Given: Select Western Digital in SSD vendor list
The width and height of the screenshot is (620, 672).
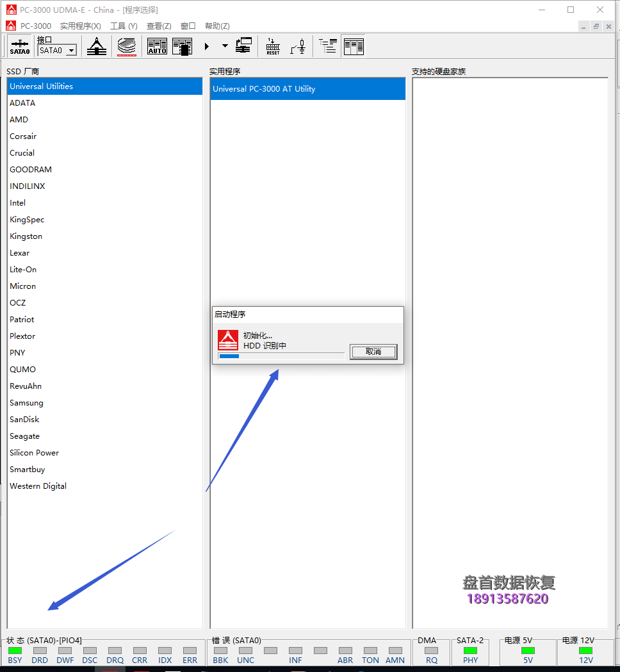Looking at the screenshot, I should (104, 486).
